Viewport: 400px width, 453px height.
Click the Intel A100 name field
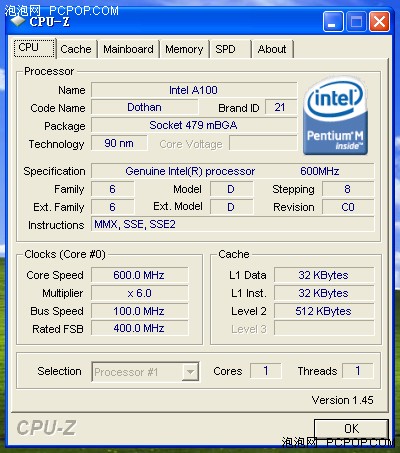[194, 90]
